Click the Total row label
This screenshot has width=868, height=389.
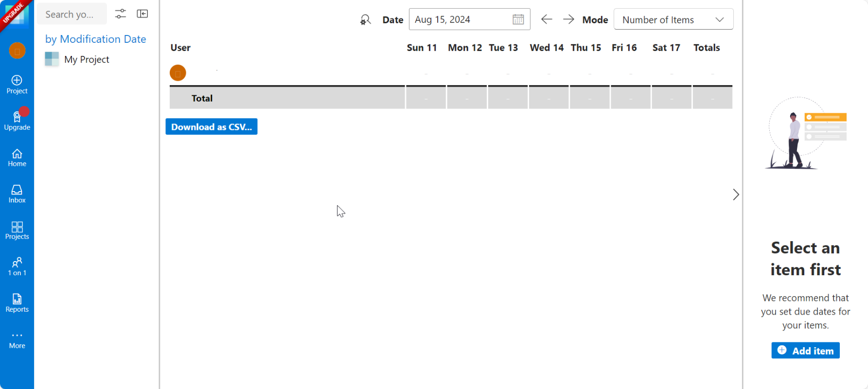(202, 98)
